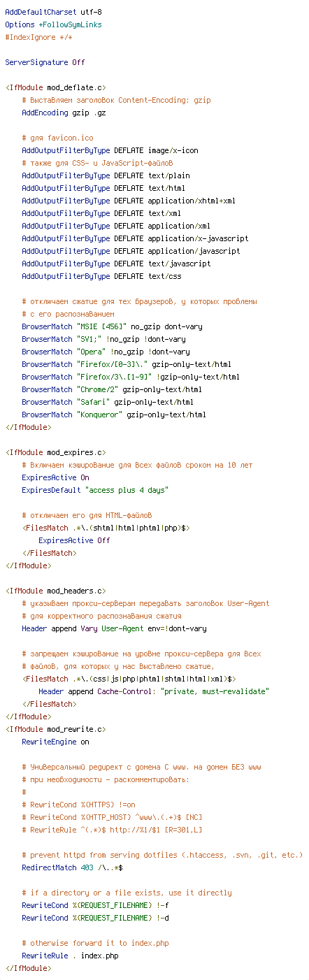Image resolution: width=309 pixels, height=980 pixels.
Task: Click the RewriteEngine on line
Action: pyautogui.click(x=55, y=742)
